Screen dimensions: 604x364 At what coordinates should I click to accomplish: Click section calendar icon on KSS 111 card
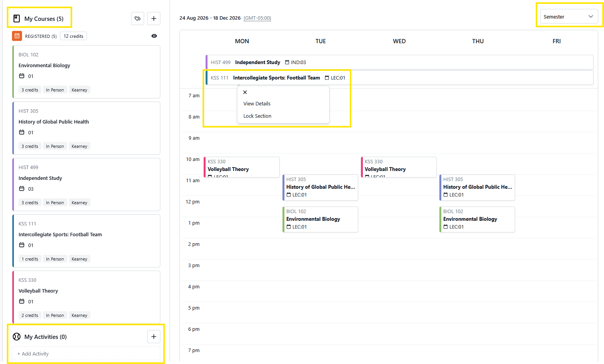point(22,245)
